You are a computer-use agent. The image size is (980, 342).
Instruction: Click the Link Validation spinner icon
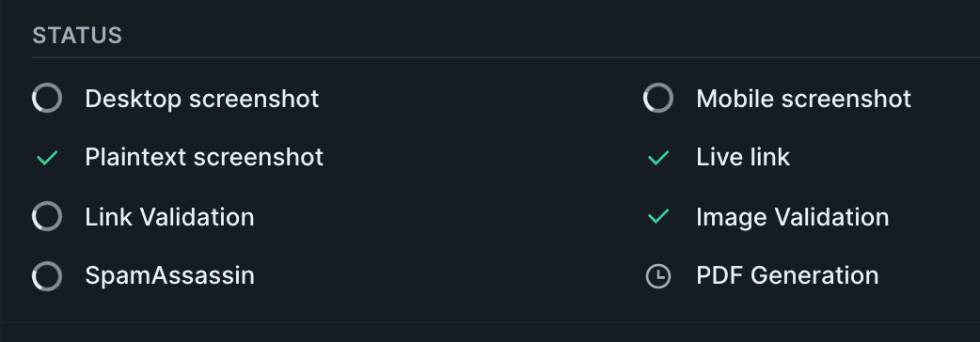point(47,216)
